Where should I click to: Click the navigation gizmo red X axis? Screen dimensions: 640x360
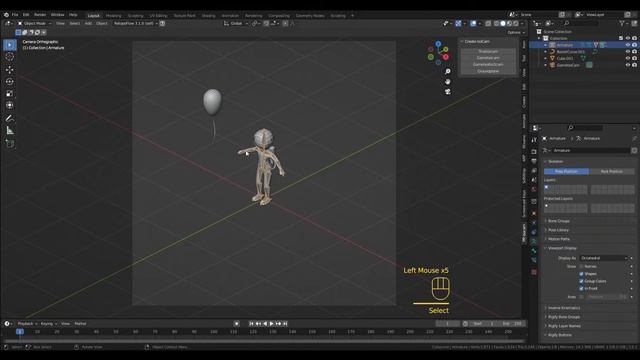[446, 57]
